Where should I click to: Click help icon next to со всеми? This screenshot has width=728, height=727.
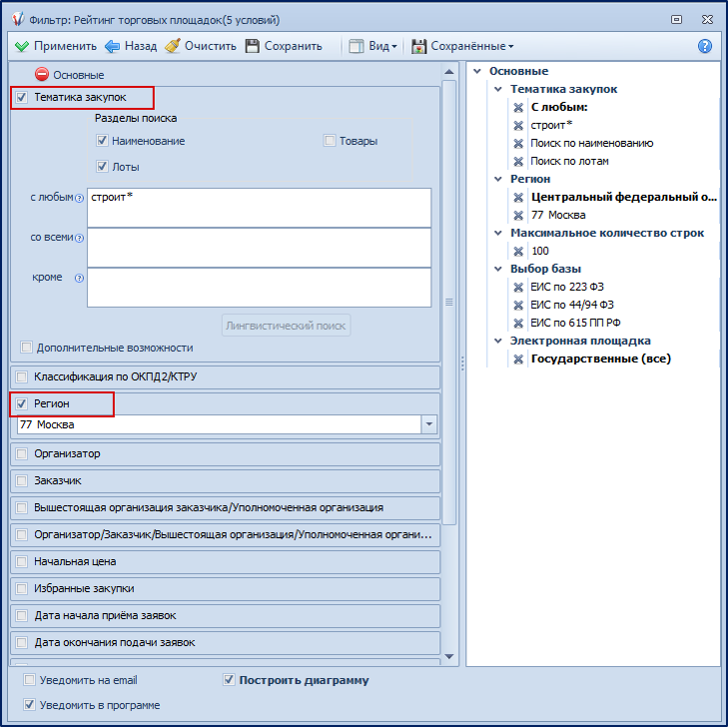pyautogui.click(x=80, y=238)
